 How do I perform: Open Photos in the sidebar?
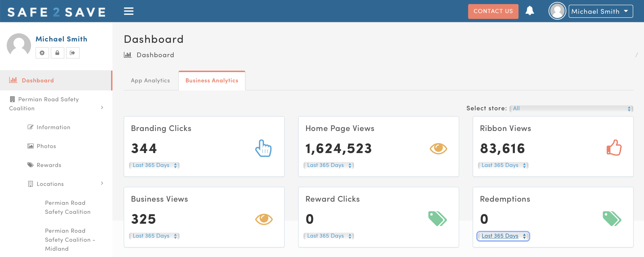pos(46,146)
